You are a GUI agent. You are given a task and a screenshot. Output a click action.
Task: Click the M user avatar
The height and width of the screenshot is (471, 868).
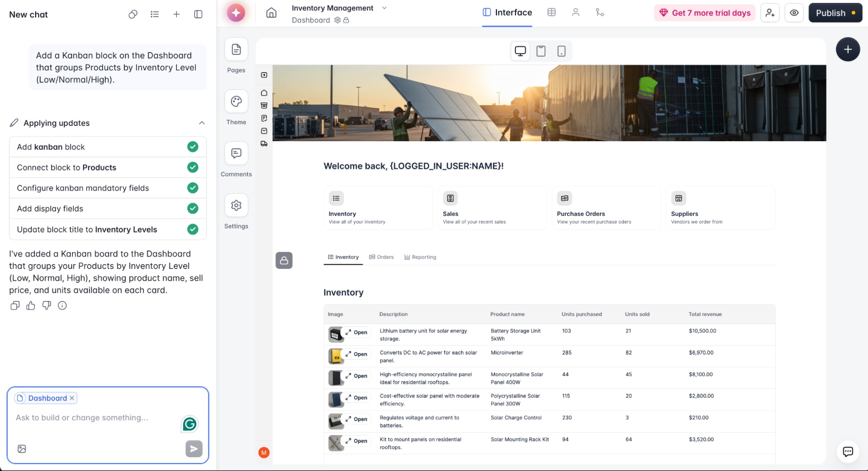tap(264, 453)
